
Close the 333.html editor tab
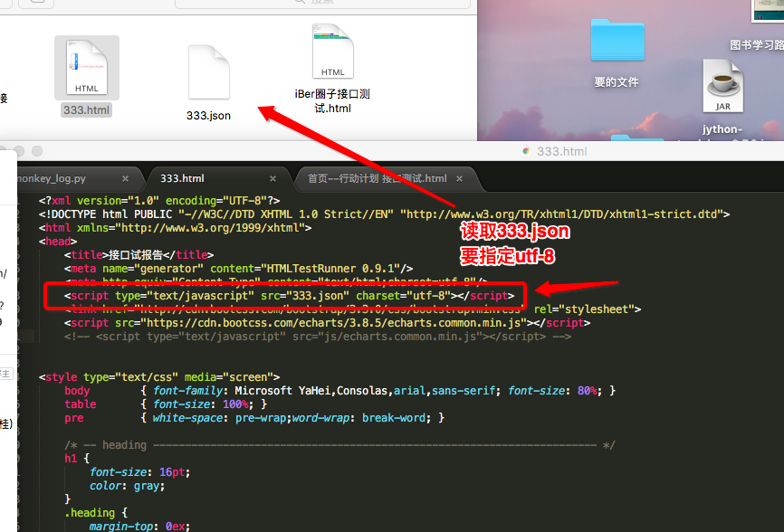click(x=272, y=178)
